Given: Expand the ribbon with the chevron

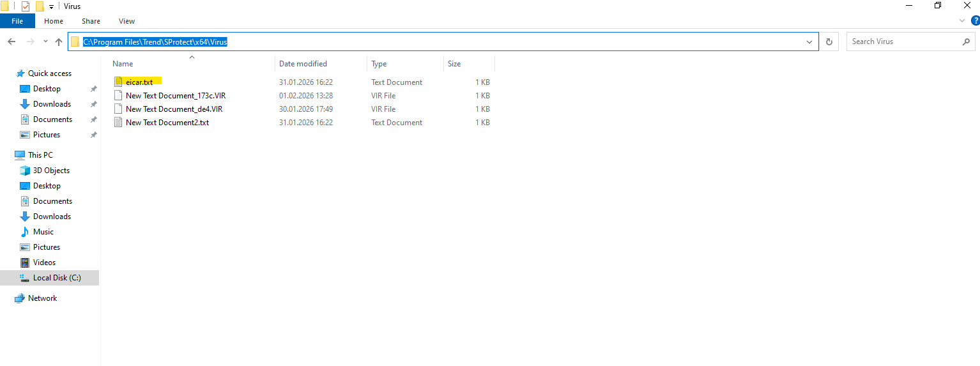Looking at the screenshot, I should [963, 21].
